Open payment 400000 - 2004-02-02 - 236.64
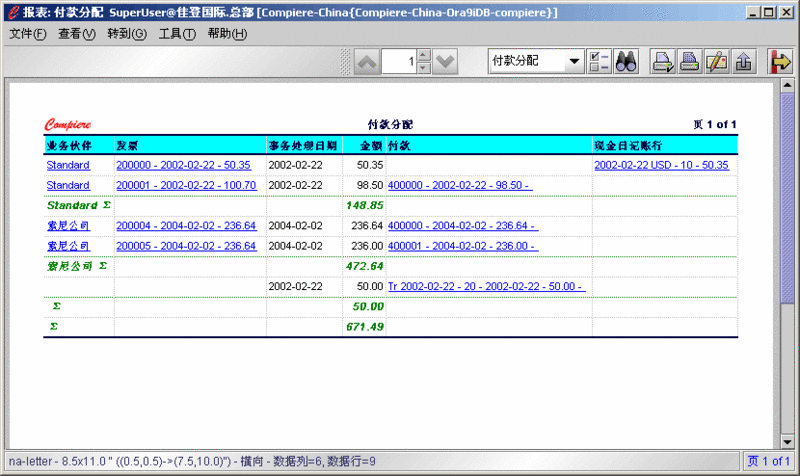The image size is (800, 476). point(463,226)
